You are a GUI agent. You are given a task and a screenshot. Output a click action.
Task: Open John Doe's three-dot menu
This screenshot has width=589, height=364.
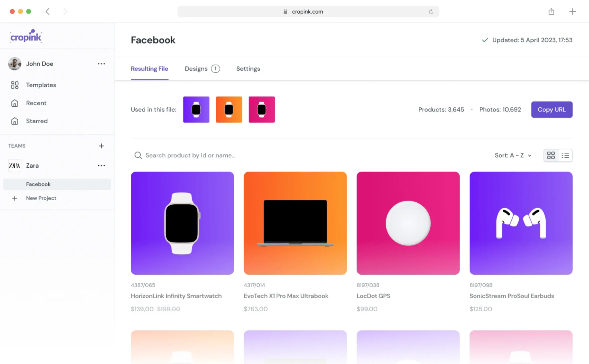[101, 64]
